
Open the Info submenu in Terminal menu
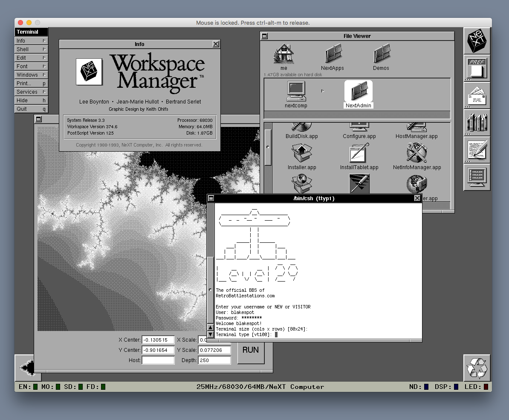(x=31, y=40)
